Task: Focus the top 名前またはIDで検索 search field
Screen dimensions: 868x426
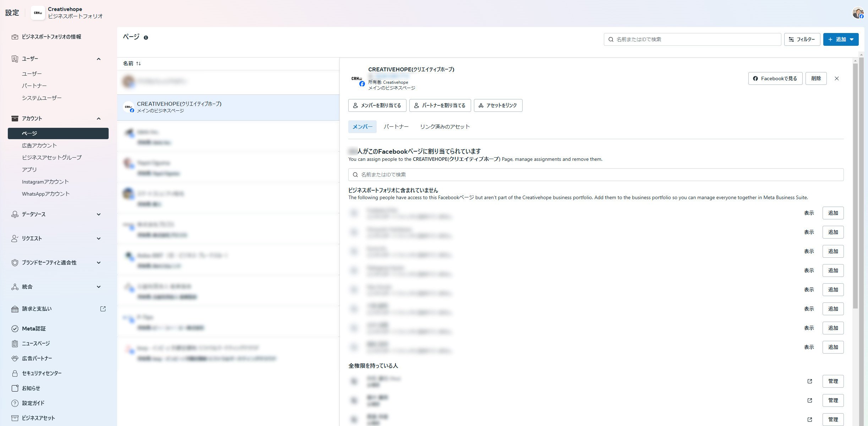Action: (x=692, y=39)
